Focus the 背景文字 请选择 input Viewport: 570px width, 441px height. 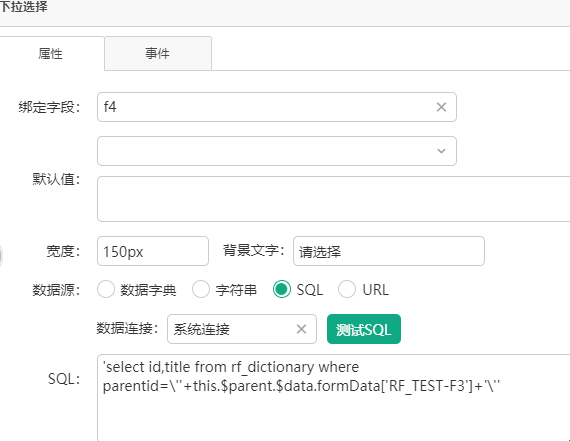coord(389,251)
